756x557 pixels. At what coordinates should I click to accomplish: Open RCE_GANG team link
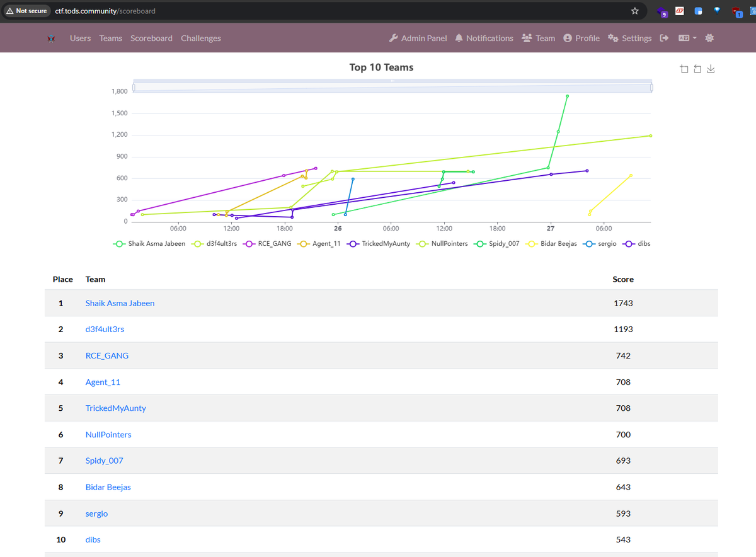point(106,355)
